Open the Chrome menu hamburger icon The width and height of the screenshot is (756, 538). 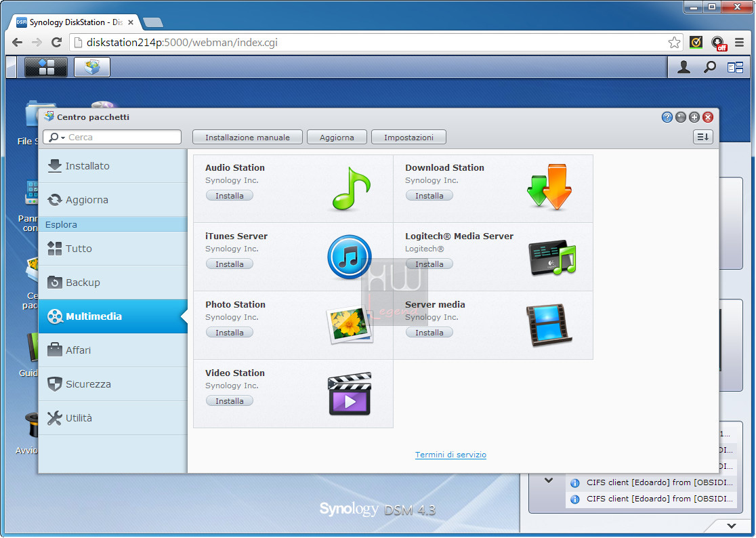pyautogui.click(x=739, y=43)
